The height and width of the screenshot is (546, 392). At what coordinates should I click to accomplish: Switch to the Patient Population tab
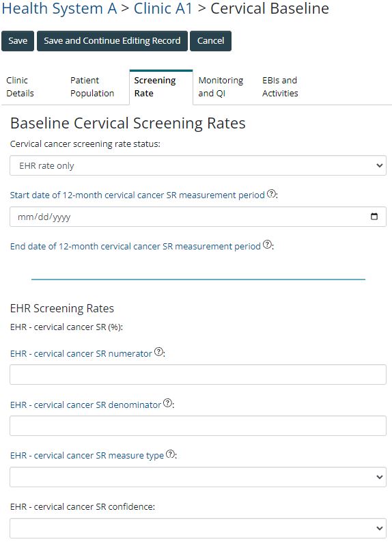(92, 87)
